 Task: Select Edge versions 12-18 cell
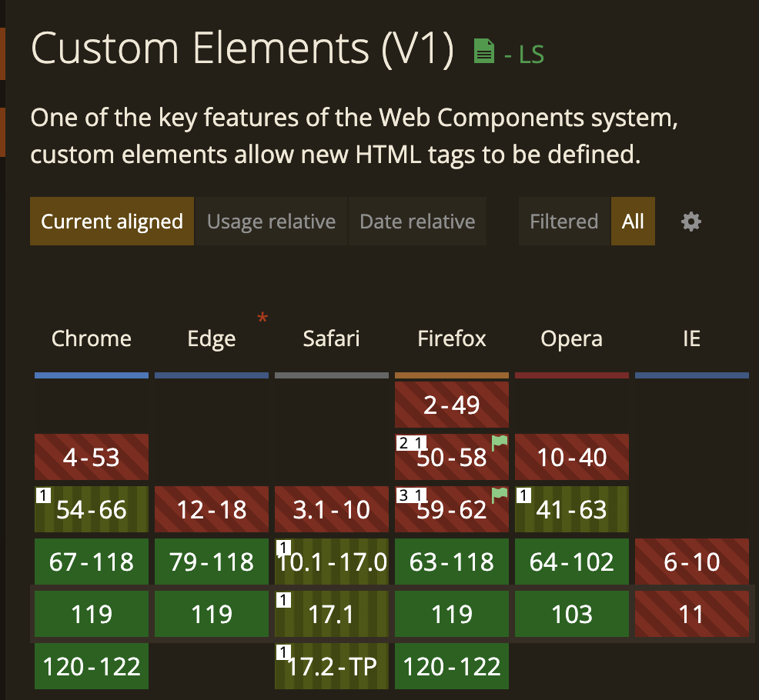(x=212, y=509)
